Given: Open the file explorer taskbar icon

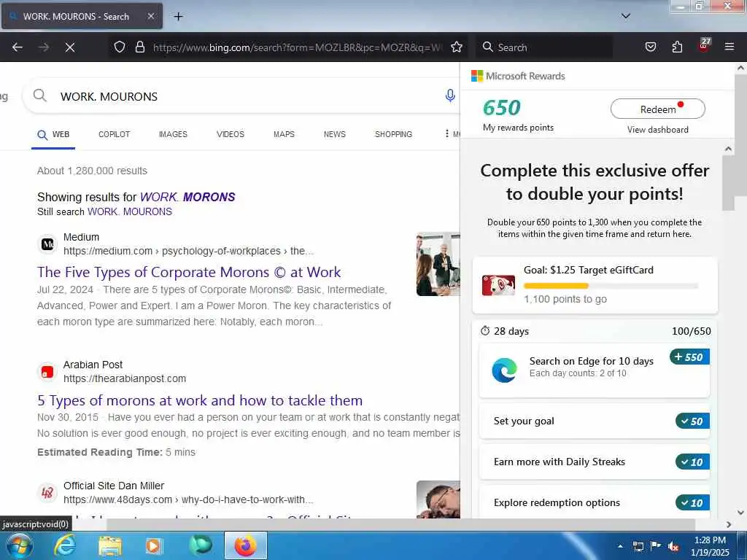Looking at the screenshot, I should (110, 545).
